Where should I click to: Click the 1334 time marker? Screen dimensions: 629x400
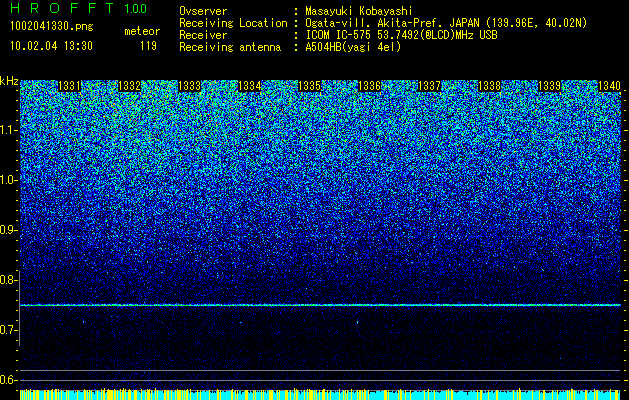[250, 86]
